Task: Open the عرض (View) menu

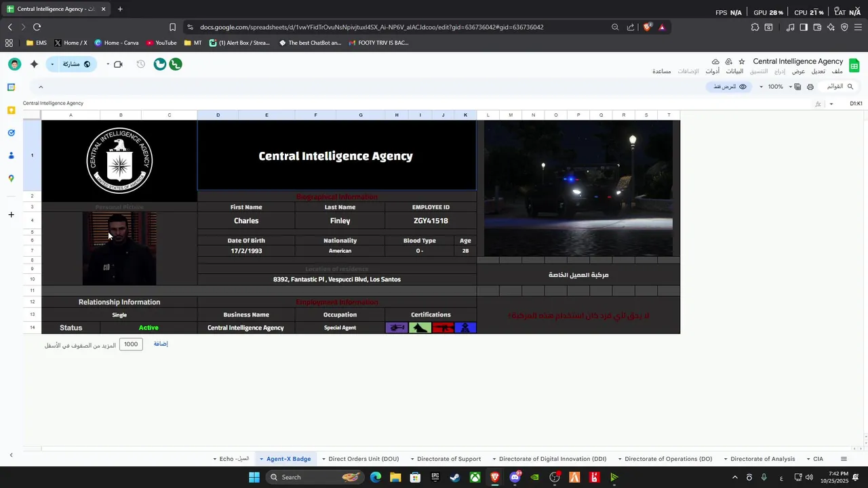Action: pos(799,71)
